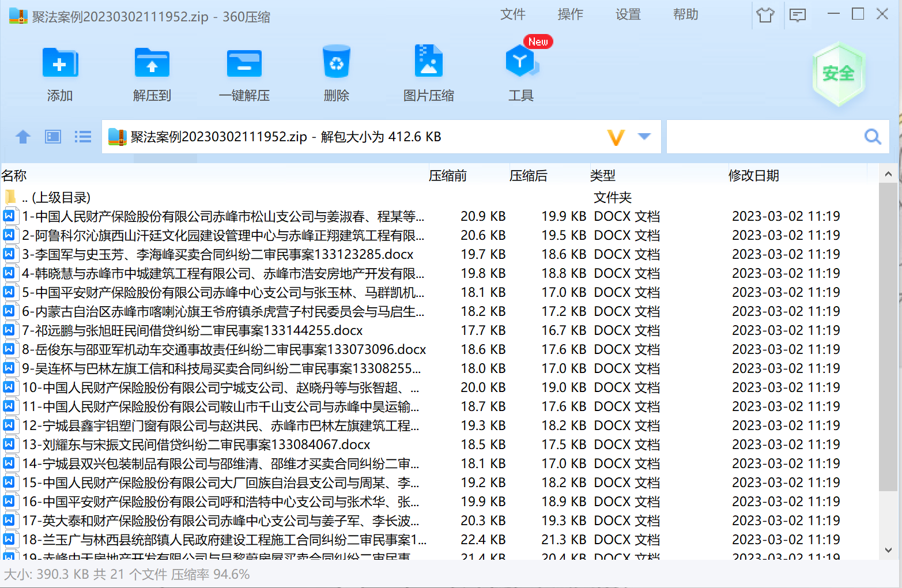The image size is (902, 588).
Task: Sort files by the 修改日期 column header
Action: [x=753, y=176]
